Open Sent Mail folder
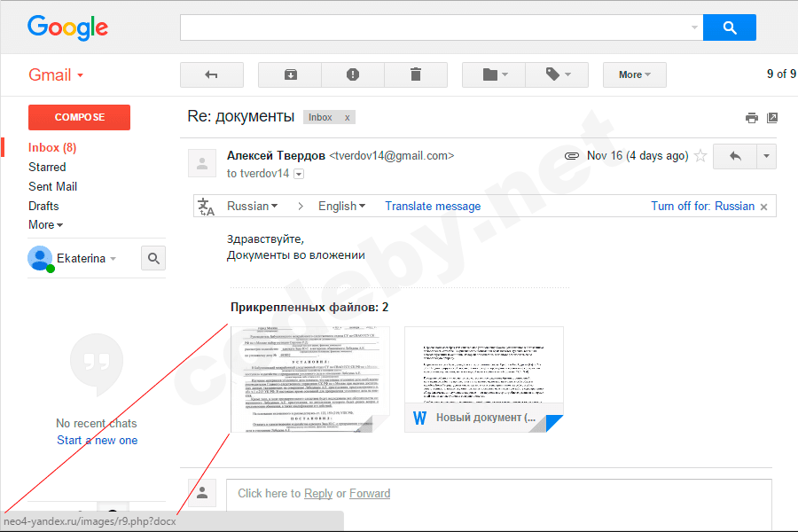The height and width of the screenshot is (532, 798). [53, 187]
